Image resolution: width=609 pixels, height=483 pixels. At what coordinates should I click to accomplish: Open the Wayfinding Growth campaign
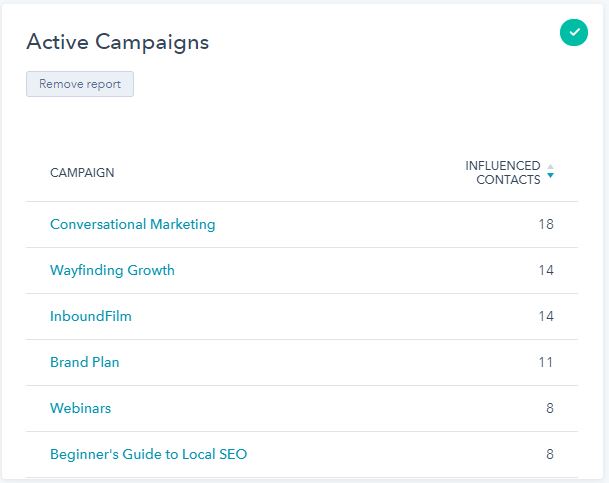[112, 270]
